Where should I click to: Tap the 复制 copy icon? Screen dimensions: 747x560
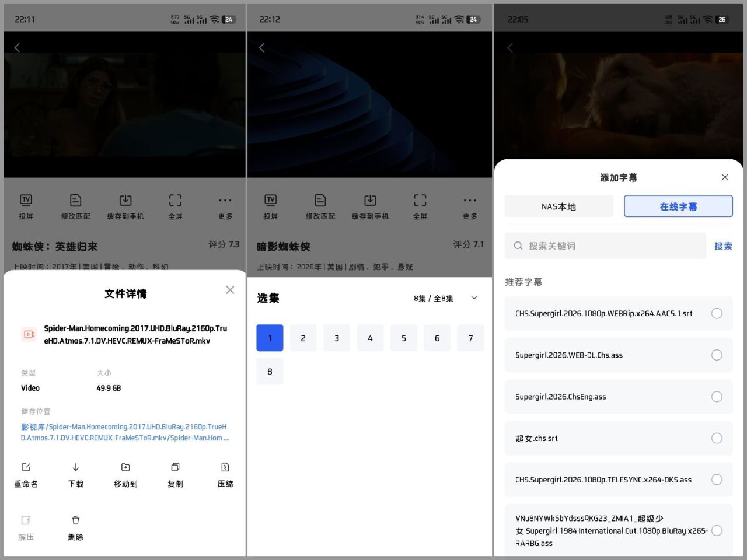[175, 467]
